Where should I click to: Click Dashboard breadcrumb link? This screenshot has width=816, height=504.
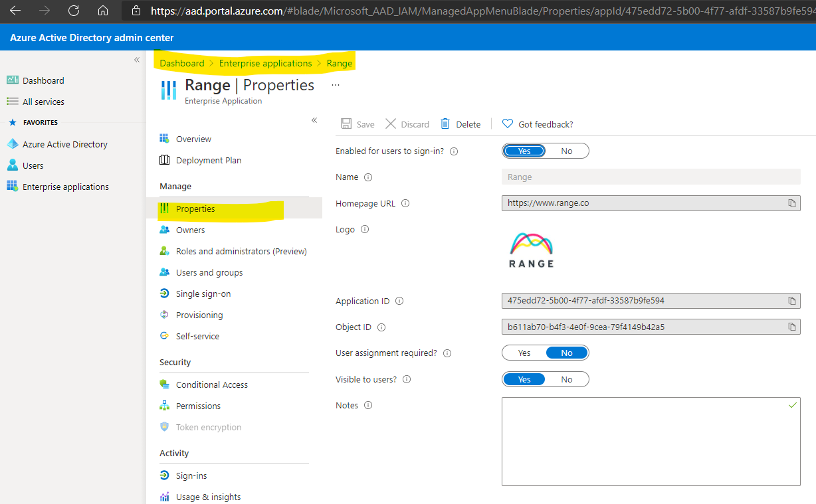coord(182,63)
